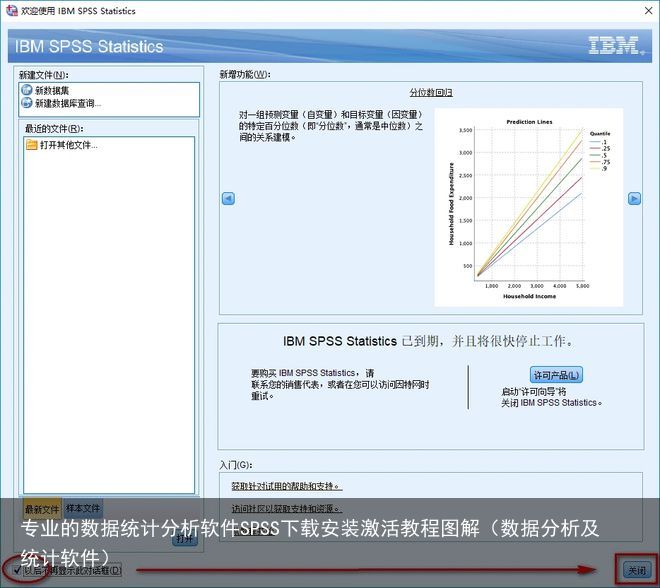Select the 打开其他文件... list entry text
This screenshot has width=660, height=588.
point(69,145)
